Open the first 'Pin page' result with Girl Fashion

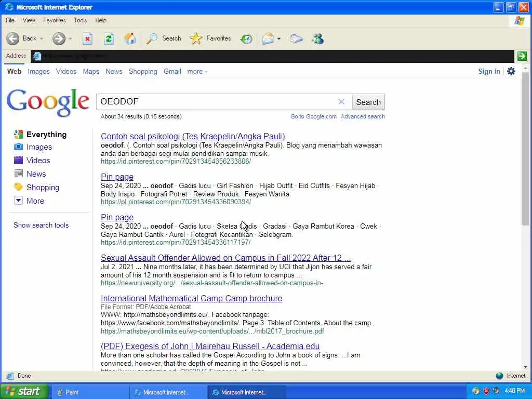[x=117, y=177]
